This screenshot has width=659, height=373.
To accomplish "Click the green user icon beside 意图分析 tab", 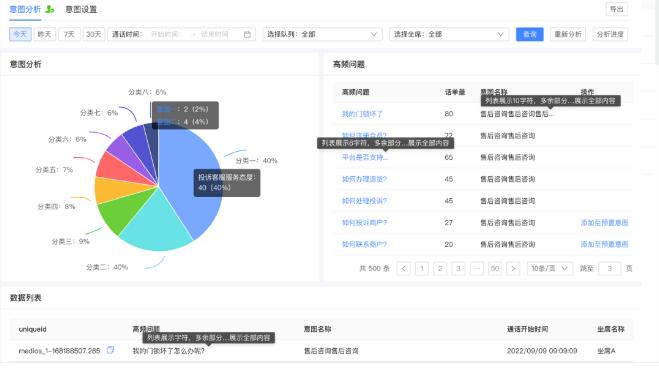I will [x=50, y=9].
